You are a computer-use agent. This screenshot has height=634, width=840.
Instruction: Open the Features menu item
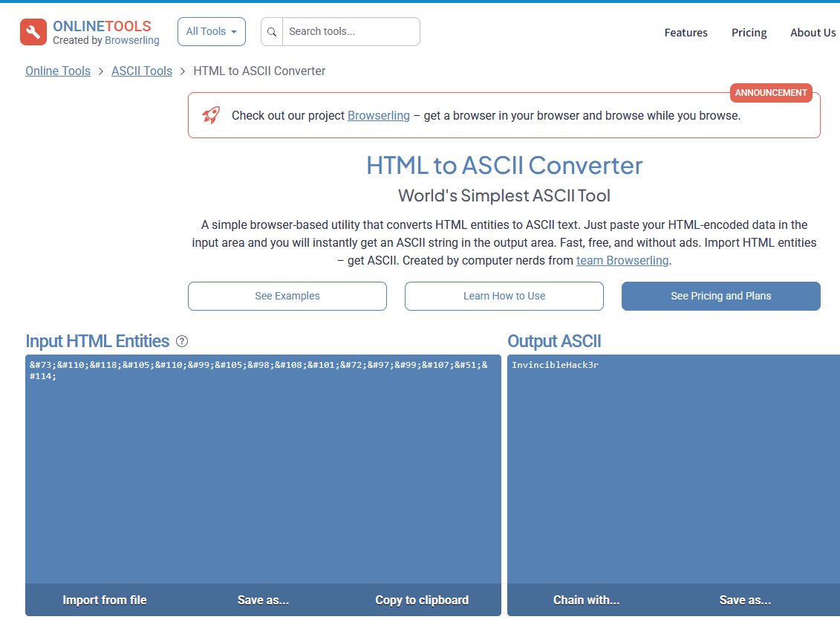tap(686, 33)
